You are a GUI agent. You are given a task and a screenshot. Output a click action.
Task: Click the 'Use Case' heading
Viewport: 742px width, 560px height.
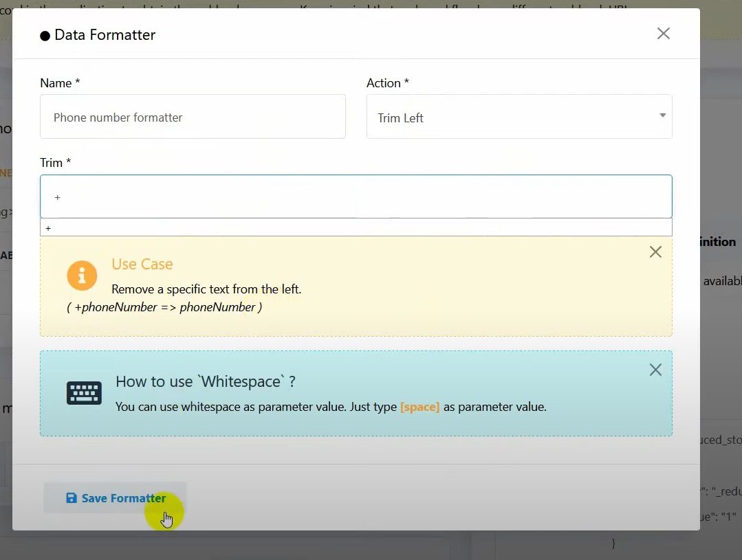point(142,264)
